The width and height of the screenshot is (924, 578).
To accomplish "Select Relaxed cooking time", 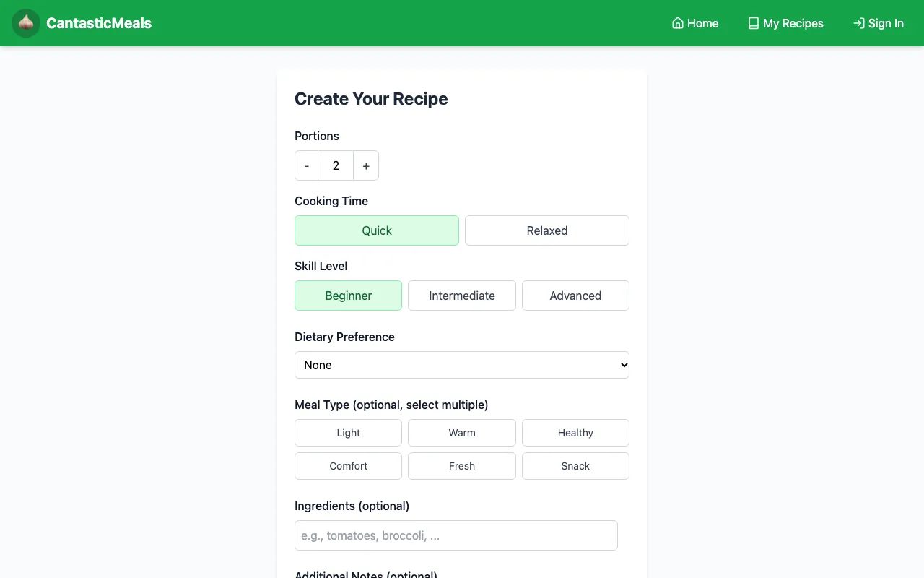I will click(x=547, y=230).
